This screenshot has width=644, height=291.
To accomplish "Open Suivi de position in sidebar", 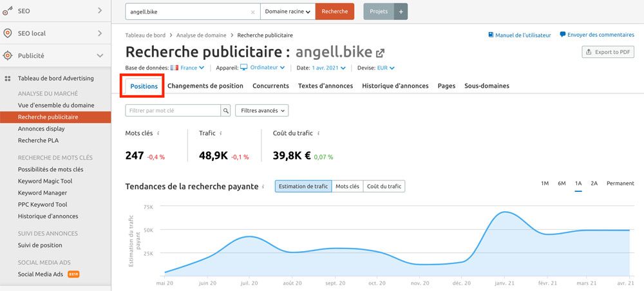I will 40,245.
